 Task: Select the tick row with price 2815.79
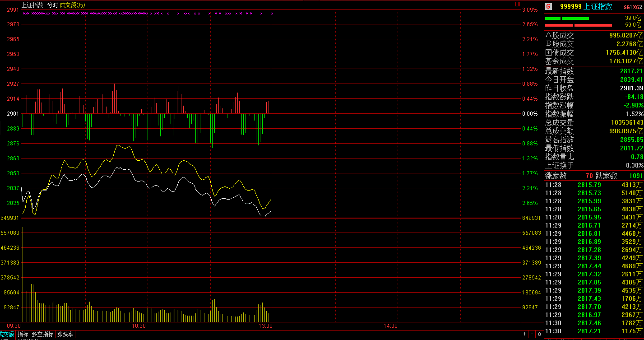click(594, 185)
